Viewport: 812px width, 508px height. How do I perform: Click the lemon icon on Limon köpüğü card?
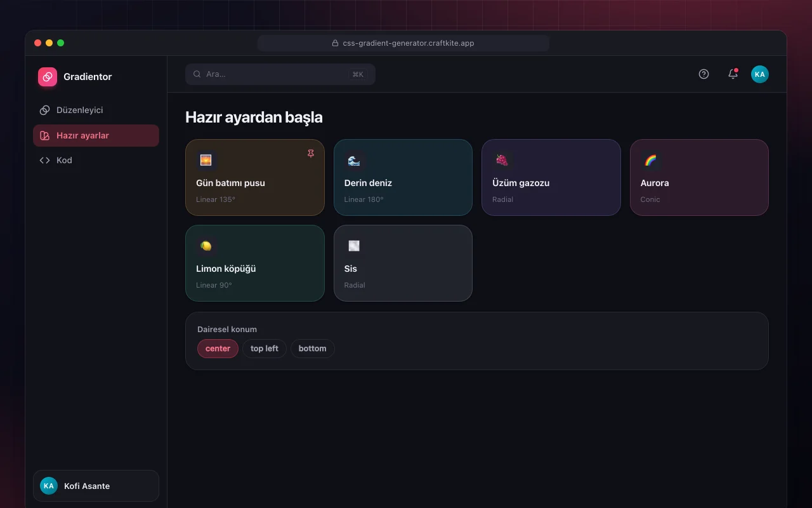coord(206,246)
